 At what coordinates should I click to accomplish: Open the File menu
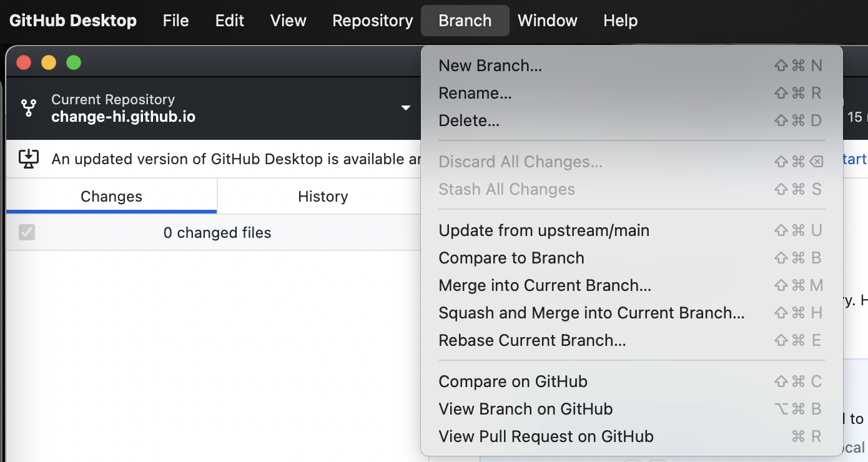[x=175, y=21]
